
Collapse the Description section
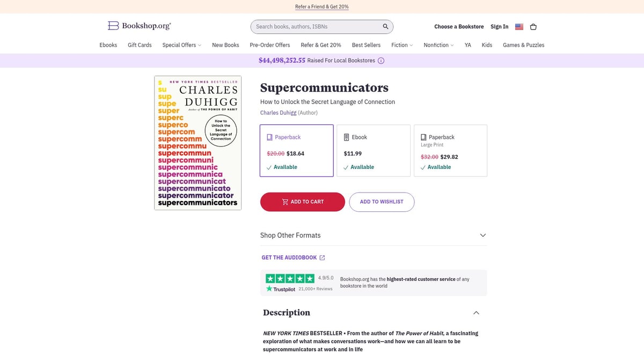point(475,312)
